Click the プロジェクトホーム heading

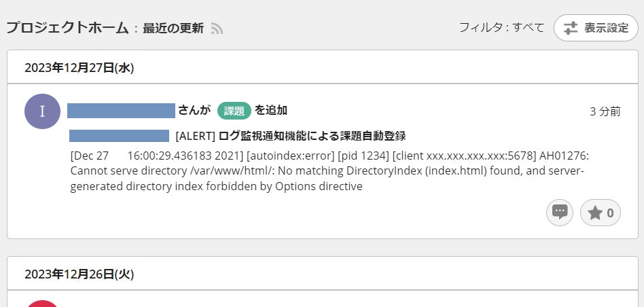coord(67,28)
